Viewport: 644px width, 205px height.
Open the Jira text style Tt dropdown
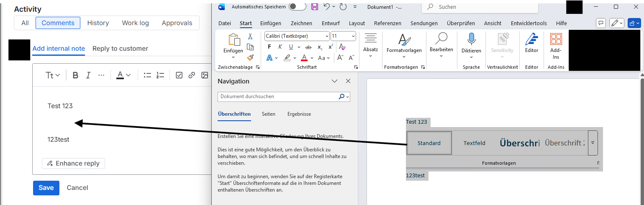(53, 75)
